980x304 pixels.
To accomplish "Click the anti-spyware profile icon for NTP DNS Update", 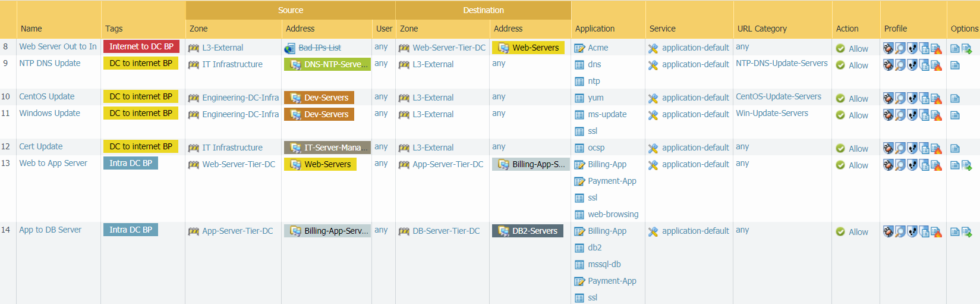I will pyautogui.click(x=900, y=65).
